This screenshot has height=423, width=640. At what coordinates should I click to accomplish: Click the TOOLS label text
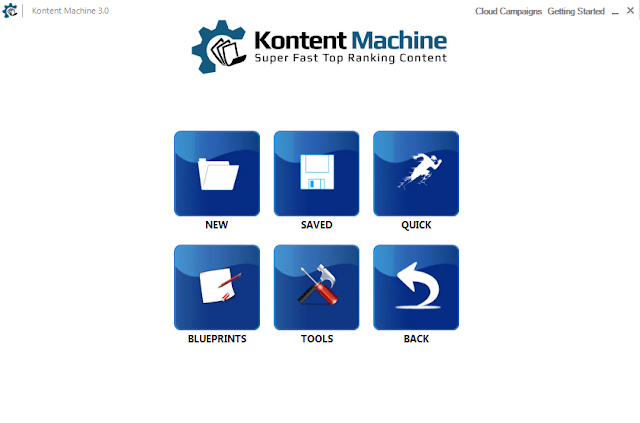pos(317,339)
